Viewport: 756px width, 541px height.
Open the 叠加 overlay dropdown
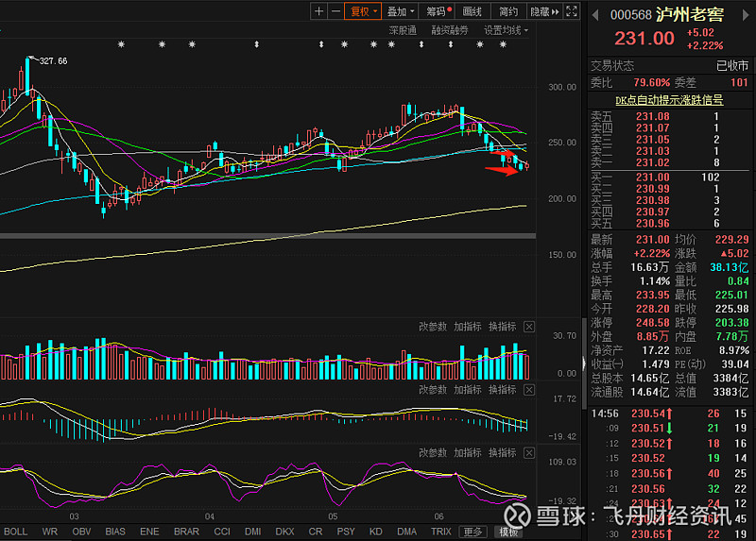click(x=400, y=11)
